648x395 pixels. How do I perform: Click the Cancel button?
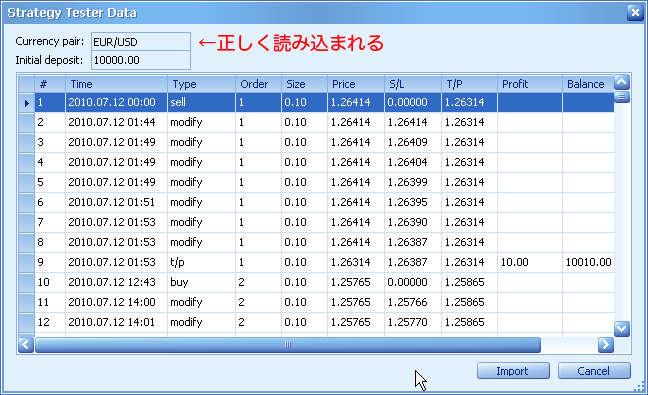(594, 371)
